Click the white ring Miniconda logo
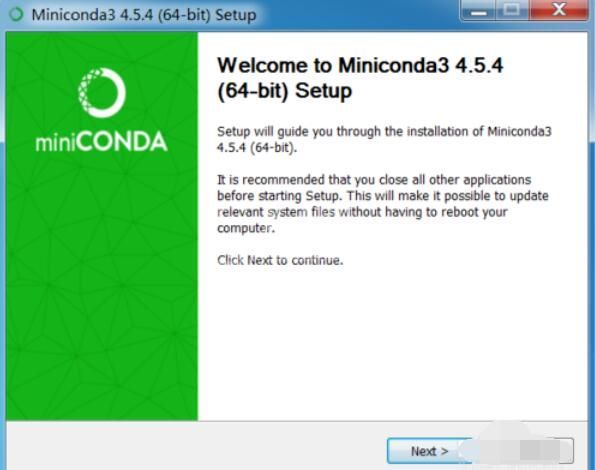 [x=102, y=93]
